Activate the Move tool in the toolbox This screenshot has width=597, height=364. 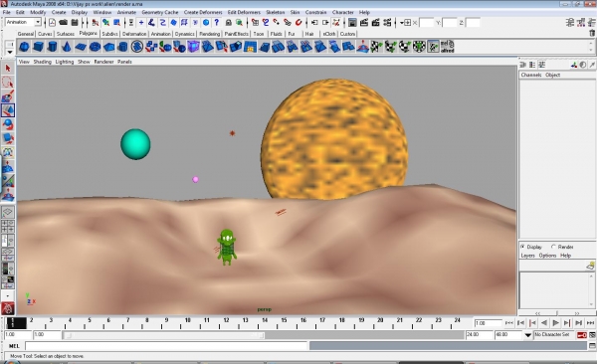pos(8,110)
